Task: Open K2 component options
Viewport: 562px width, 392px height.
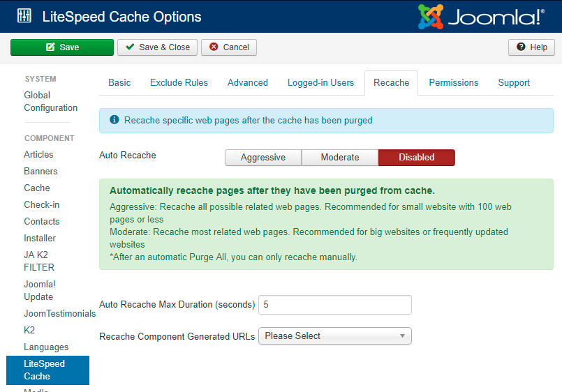Action: tap(29, 330)
